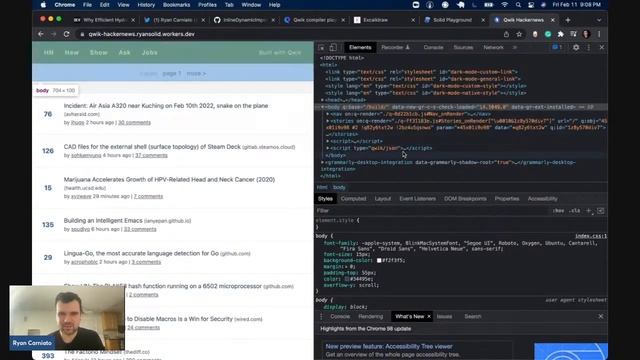
Task: Toggle the computed styles sidebar icon
Action: (600, 211)
